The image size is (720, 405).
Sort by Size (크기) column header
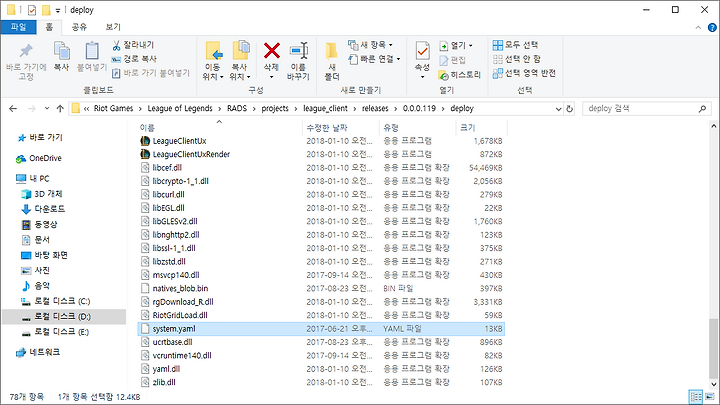pyautogui.click(x=481, y=128)
